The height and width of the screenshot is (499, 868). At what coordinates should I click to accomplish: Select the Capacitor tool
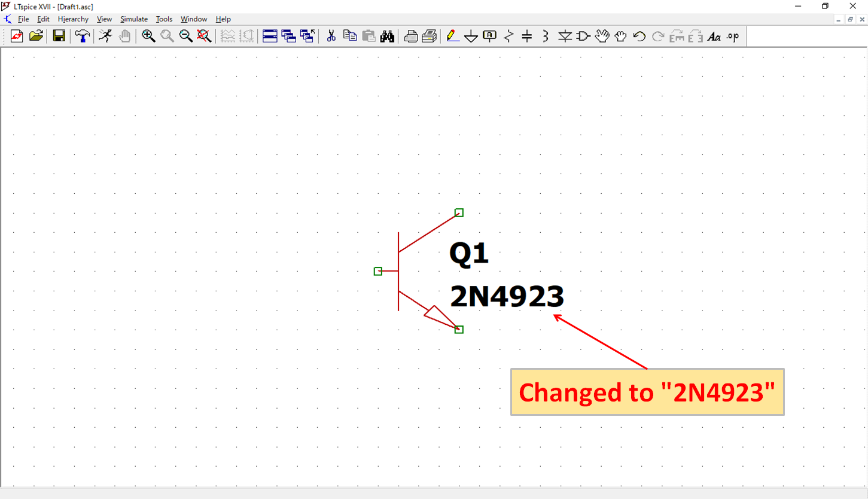(526, 36)
